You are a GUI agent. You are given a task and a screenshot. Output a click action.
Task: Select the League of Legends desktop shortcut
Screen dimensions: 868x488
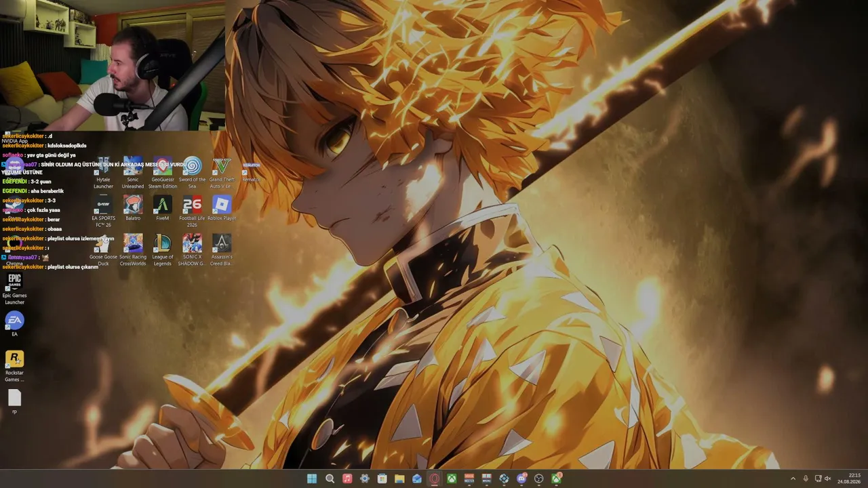pyautogui.click(x=163, y=250)
